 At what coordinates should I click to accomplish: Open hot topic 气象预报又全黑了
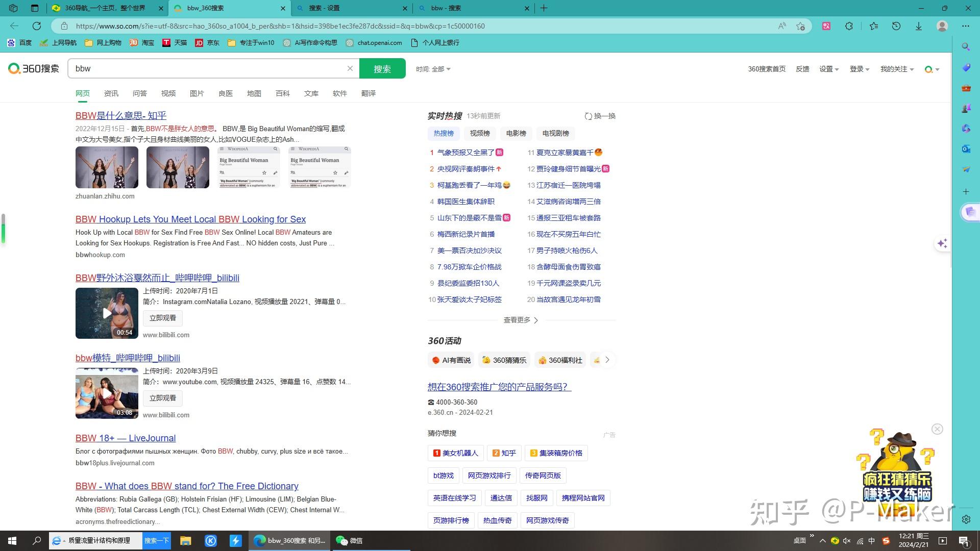[x=465, y=153]
